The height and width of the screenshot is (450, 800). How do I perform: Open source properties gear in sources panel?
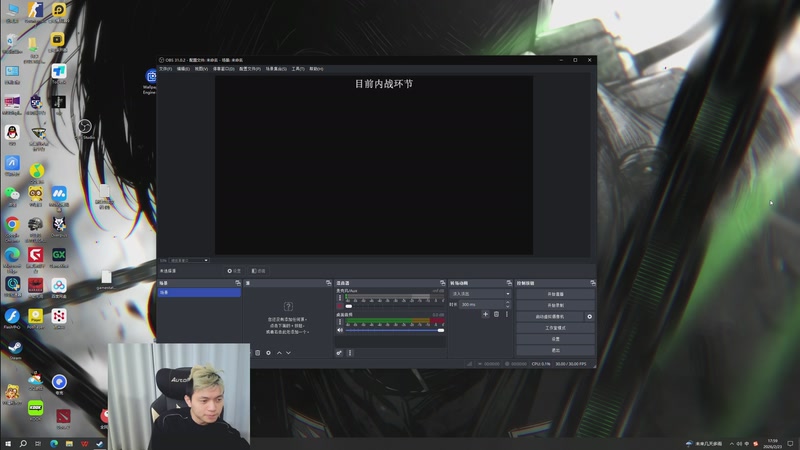[x=268, y=353]
